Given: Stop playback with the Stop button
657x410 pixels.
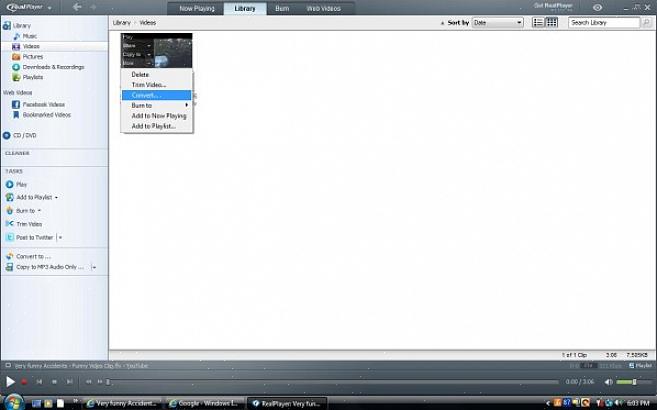Looking at the screenshot, I should point(54,382).
